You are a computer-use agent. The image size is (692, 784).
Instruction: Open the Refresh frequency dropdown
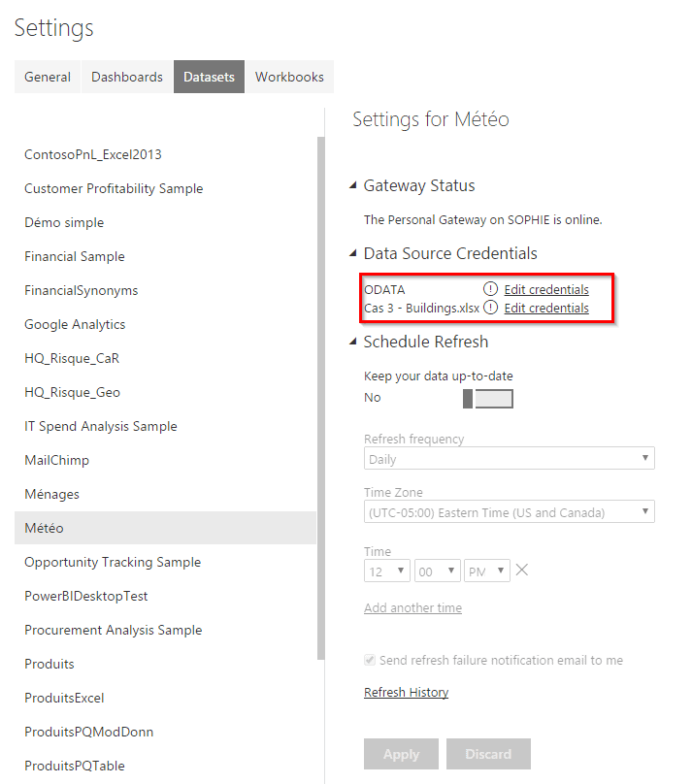tap(510, 459)
